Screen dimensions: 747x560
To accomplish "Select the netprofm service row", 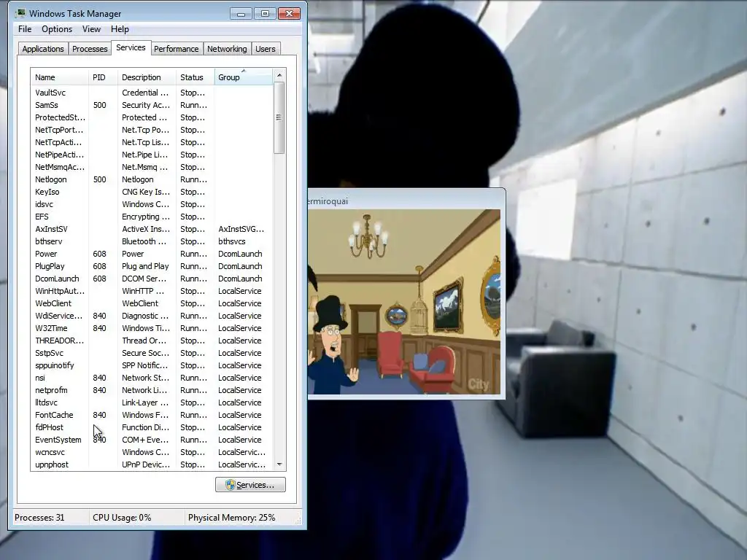I will point(152,389).
